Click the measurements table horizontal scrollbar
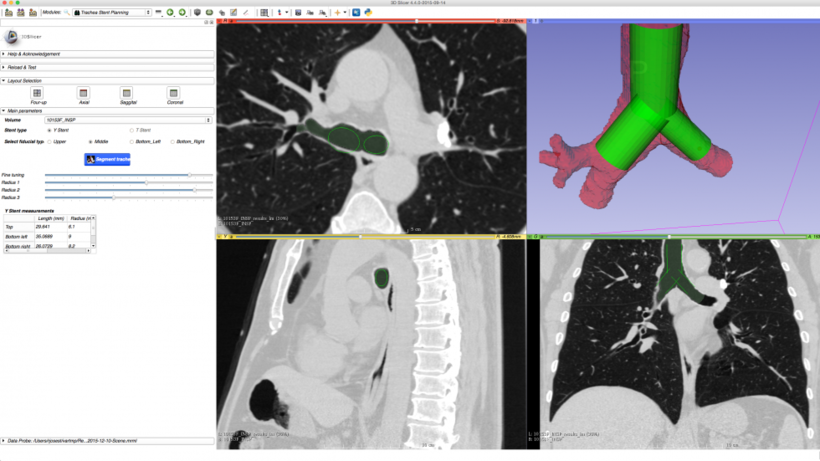 [x=48, y=251]
